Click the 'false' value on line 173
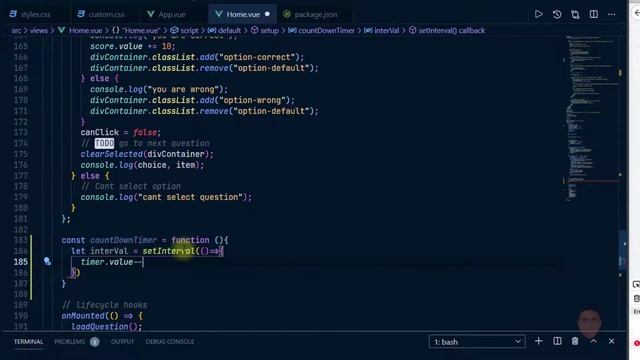Screen dimensions: 640x360 point(145,132)
